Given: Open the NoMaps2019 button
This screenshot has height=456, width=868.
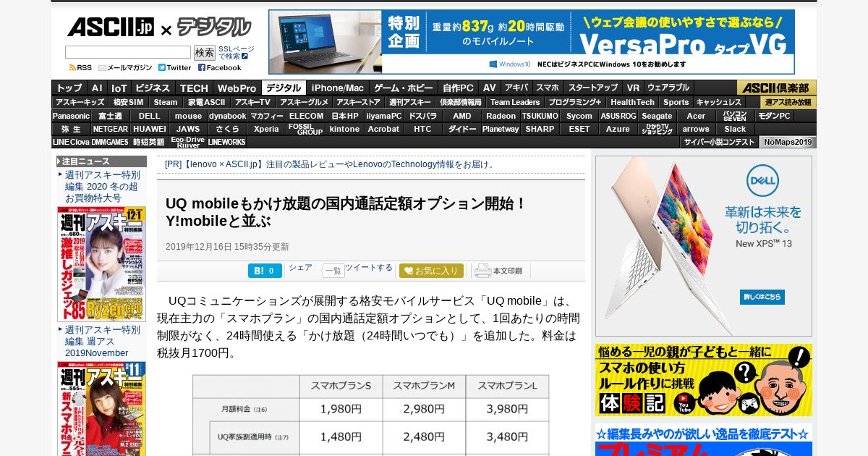Looking at the screenshot, I should [788, 142].
